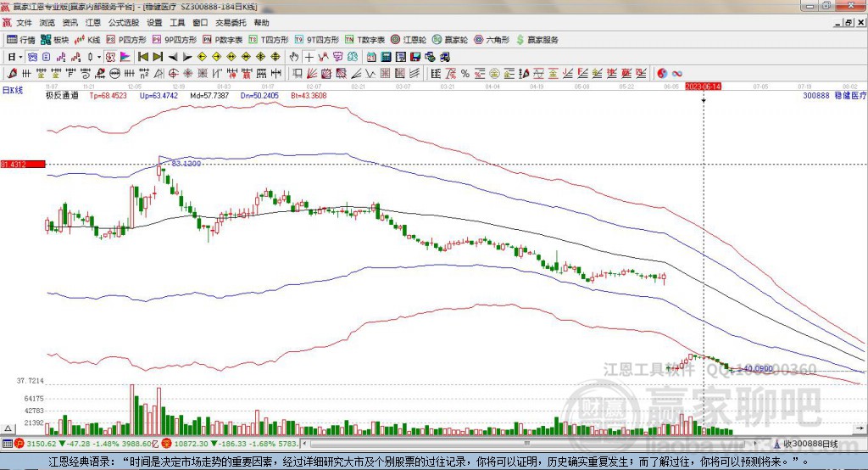The width and height of the screenshot is (868, 470).
Task: Jump to last bar with skip-end arrow
Action: pyautogui.click(x=158, y=57)
